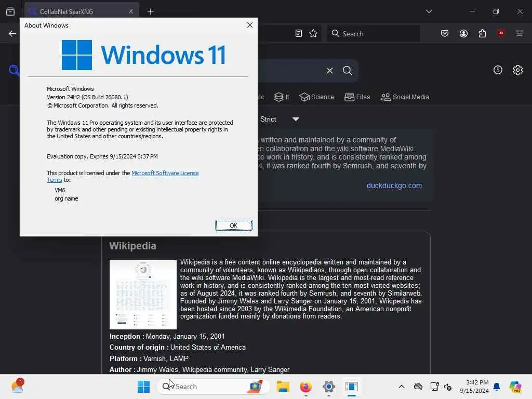Open Firefox tab list view icon
Screen dimensions: 532x399
(x=10, y=11)
